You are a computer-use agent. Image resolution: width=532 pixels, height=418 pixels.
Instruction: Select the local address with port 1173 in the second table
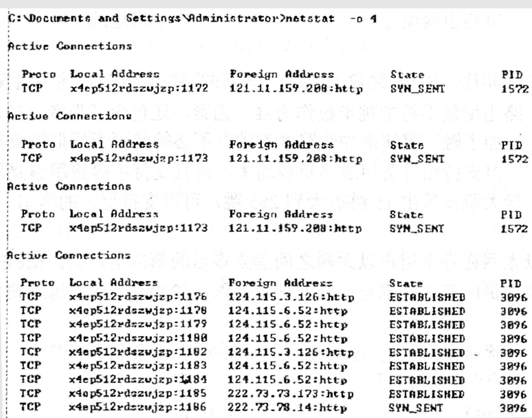point(139,158)
